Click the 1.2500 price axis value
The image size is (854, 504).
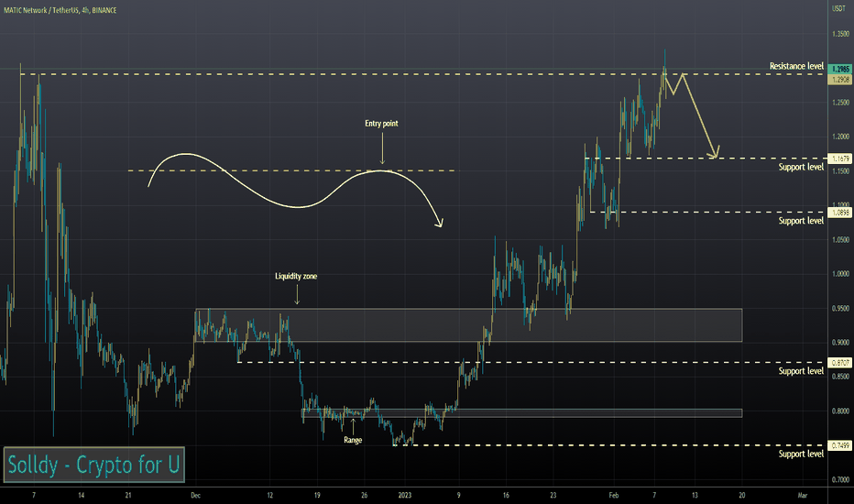(x=840, y=103)
